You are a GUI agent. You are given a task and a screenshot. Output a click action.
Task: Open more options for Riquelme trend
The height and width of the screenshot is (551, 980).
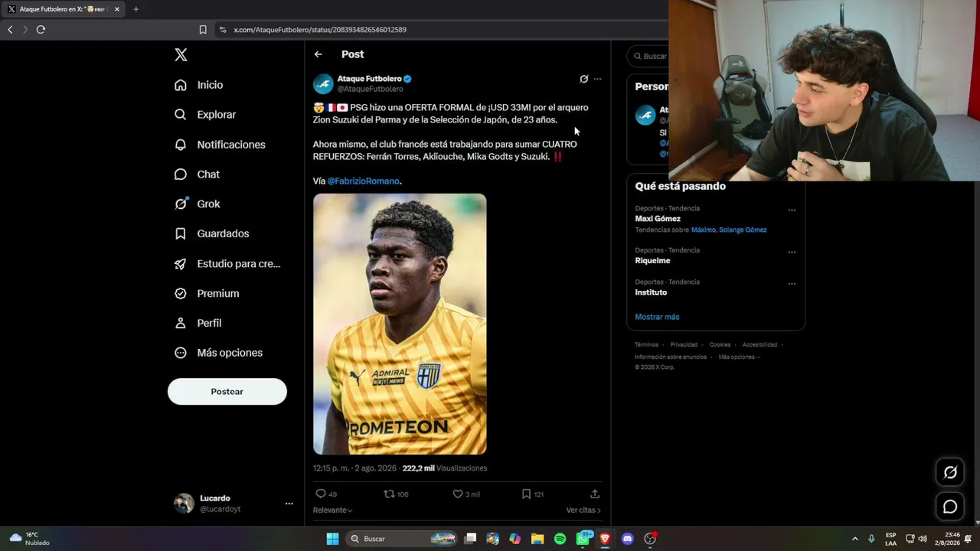point(792,252)
